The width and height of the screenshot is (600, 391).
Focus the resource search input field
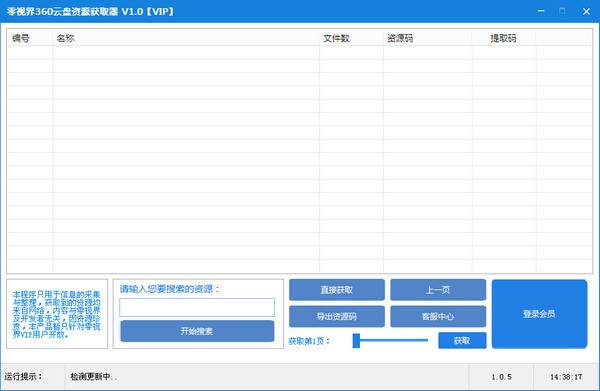[x=197, y=308]
